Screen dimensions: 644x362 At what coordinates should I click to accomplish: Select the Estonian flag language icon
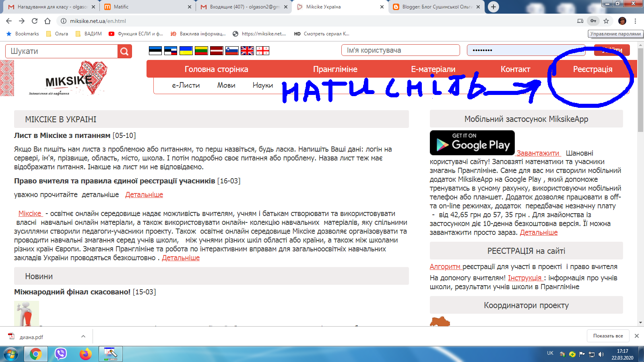(x=155, y=51)
